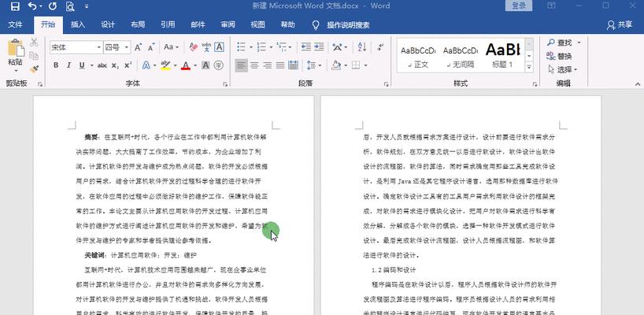
Task: Apply the yellow text highlight color
Action: click(165, 65)
